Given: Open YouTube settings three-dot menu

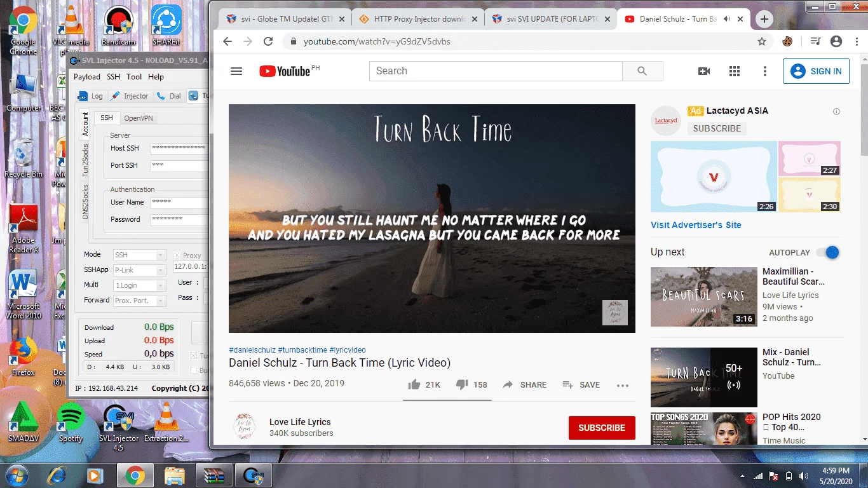Looking at the screenshot, I should [x=765, y=71].
